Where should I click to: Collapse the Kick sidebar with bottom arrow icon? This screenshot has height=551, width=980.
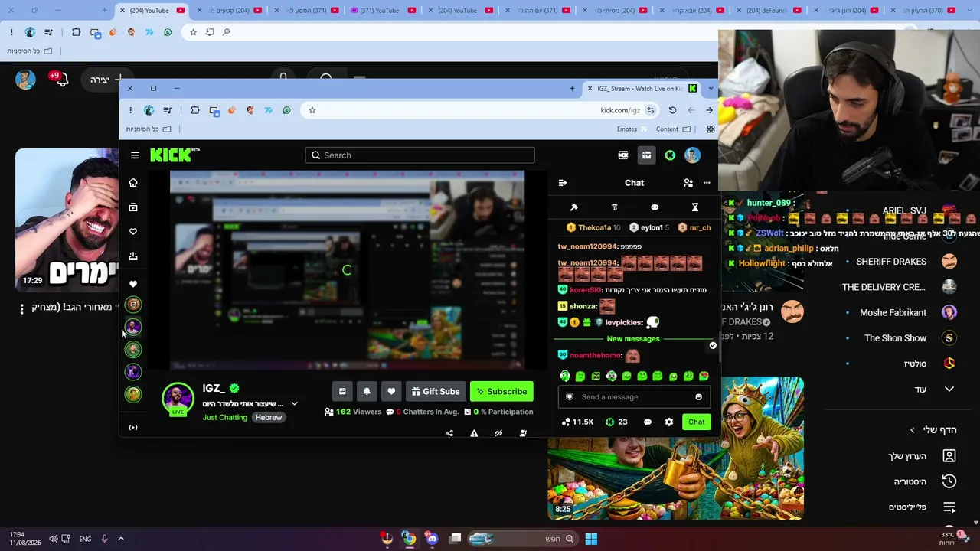(133, 428)
